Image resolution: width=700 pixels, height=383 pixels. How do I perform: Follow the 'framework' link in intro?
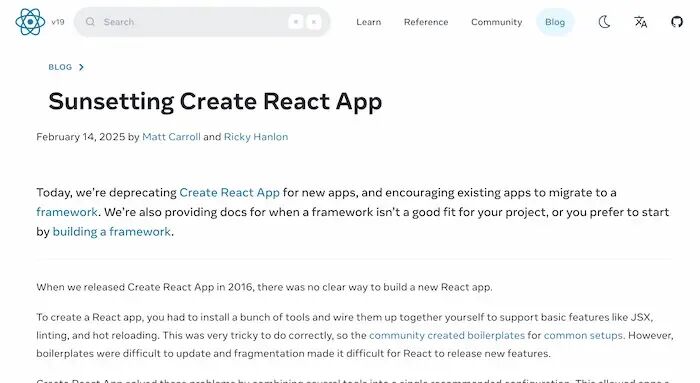(67, 212)
